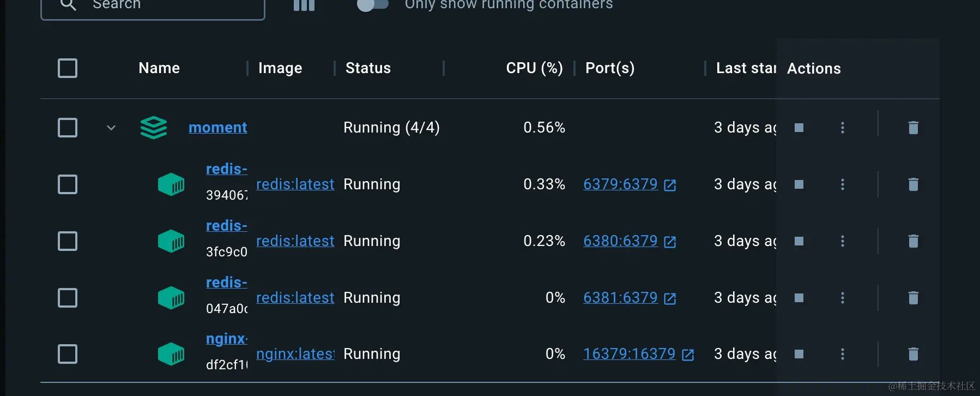Stop the redis container on port 6380:6379
Viewport: 980px width, 396px height.
[799, 241]
